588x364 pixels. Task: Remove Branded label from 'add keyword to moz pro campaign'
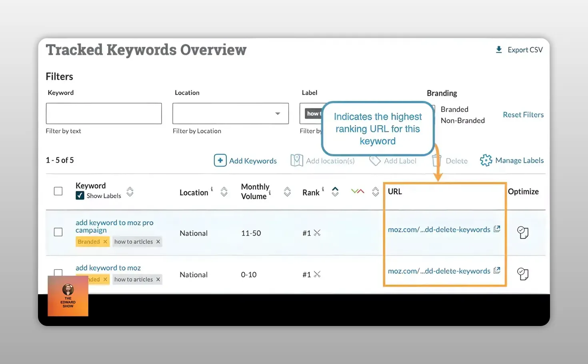[x=105, y=242]
